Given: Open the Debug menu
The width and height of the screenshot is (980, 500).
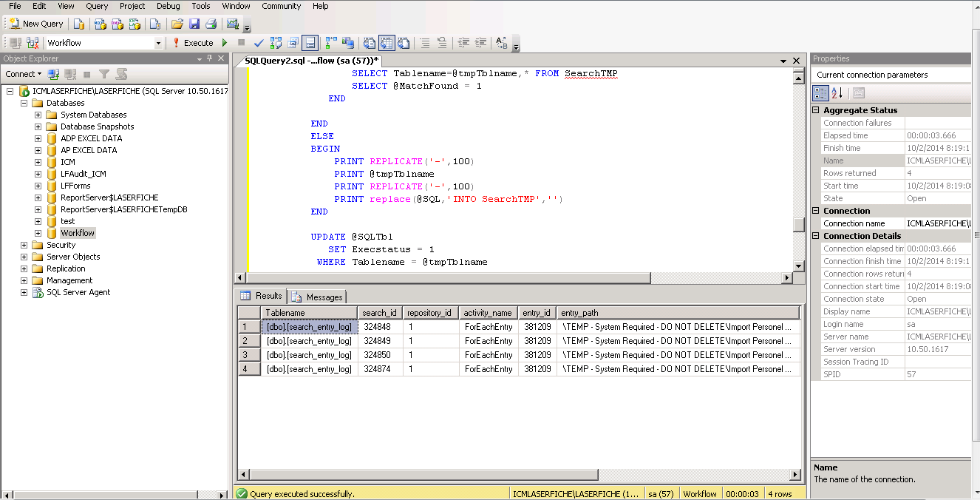Looking at the screenshot, I should pos(169,6).
